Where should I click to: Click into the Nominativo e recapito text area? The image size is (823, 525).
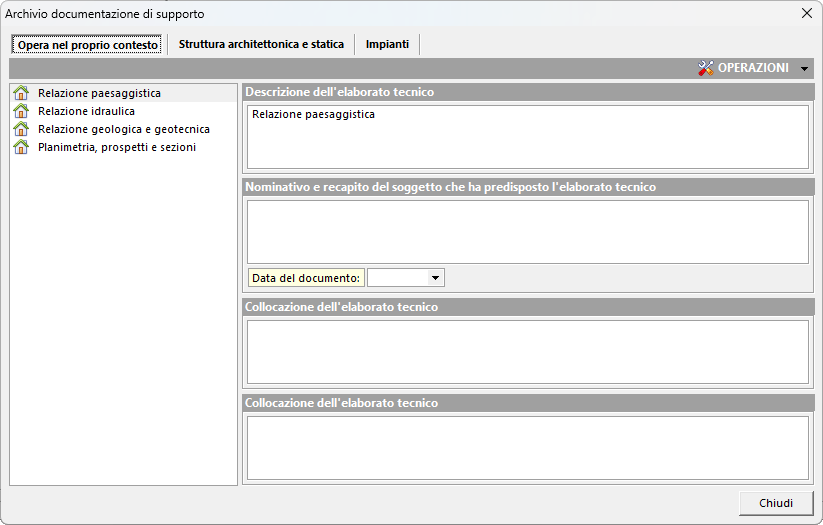[527, 231]
